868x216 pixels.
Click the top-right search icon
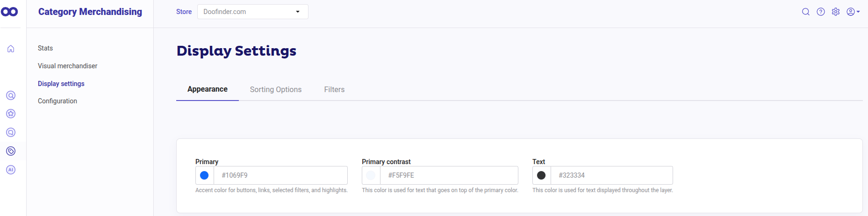click(805, 12)
